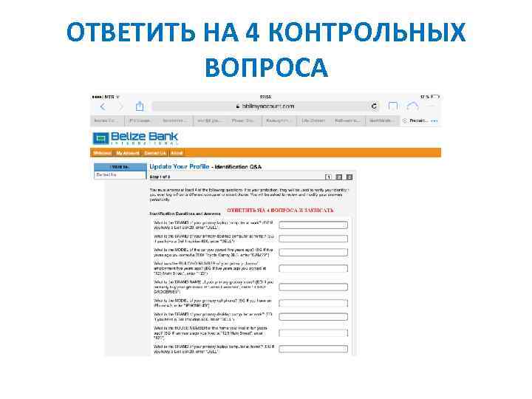
Task: Click the Belize Bank logo
Action: [x=135, y=138]
